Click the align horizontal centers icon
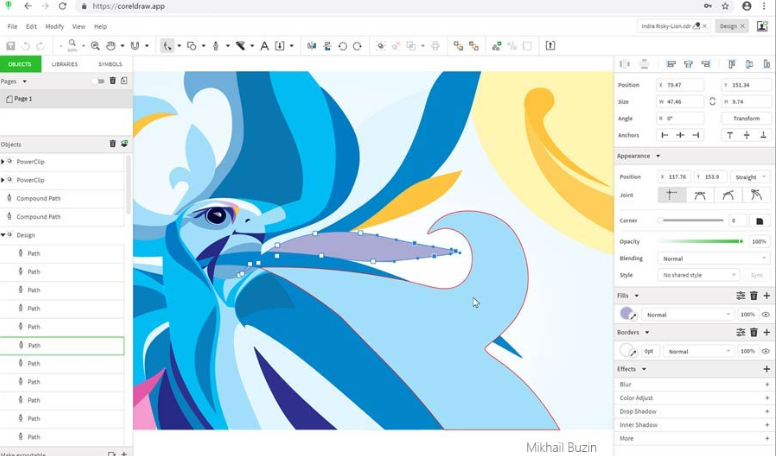The image size is (777, 456). click(x=688, y=64)
